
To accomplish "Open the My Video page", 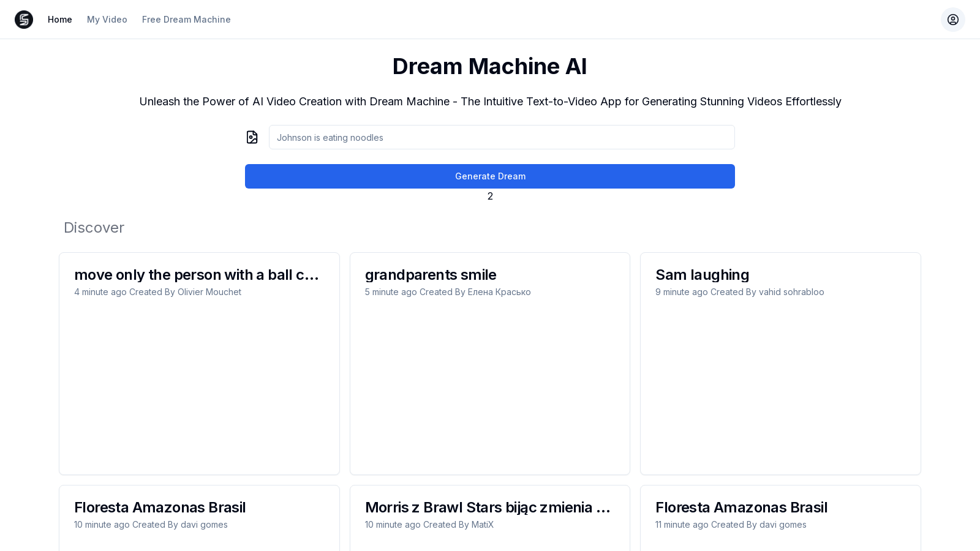I will click(x=107, y=20).
